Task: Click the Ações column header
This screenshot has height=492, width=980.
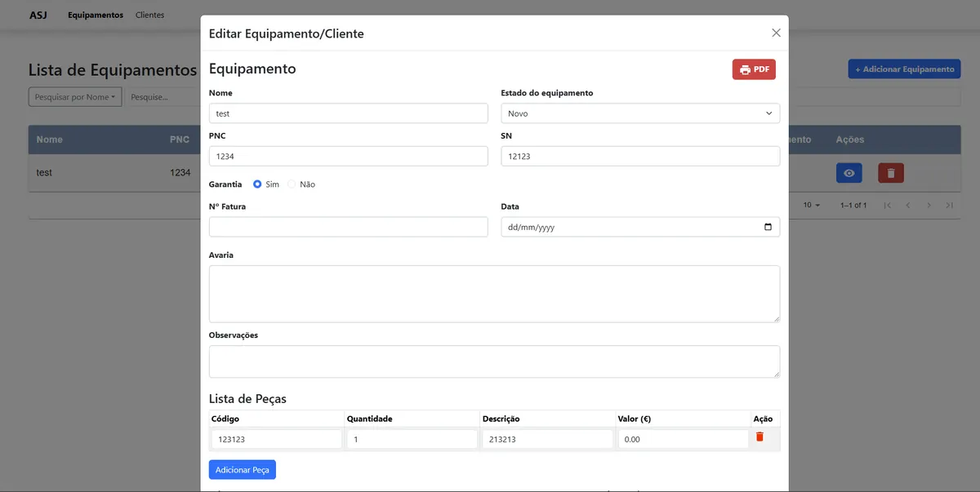Action: click(x=850, y=140)
